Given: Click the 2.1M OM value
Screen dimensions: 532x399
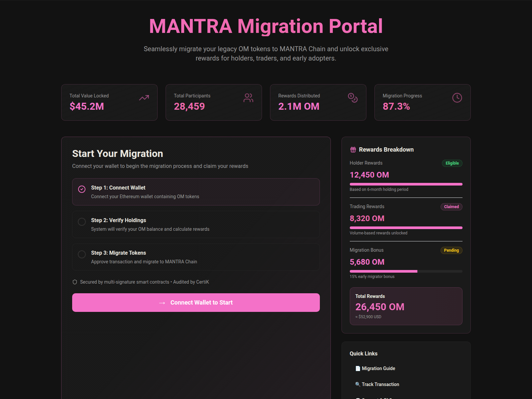Looking at the screenshot, I should point(299,106).
